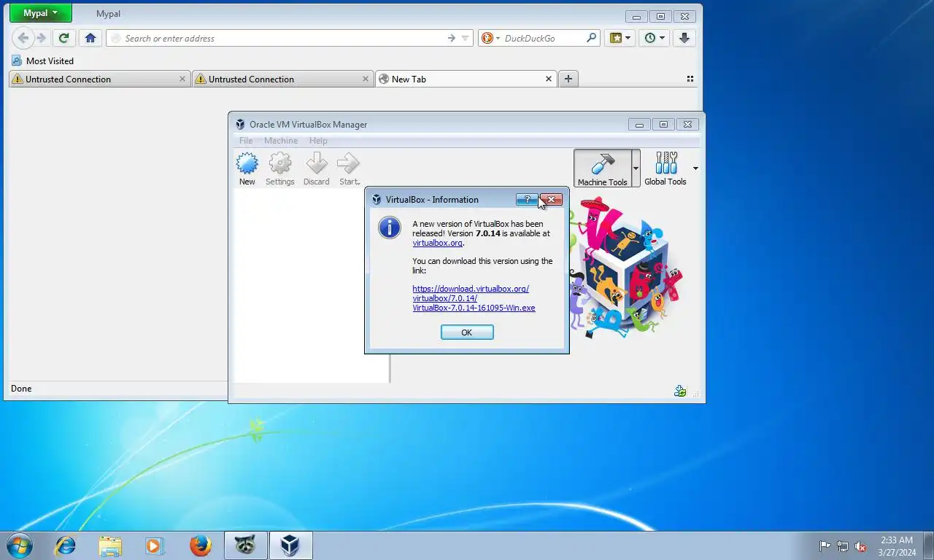The image size is (934, 560).
Task: Open the green Mypal menu button
Action: click(40, 13)
